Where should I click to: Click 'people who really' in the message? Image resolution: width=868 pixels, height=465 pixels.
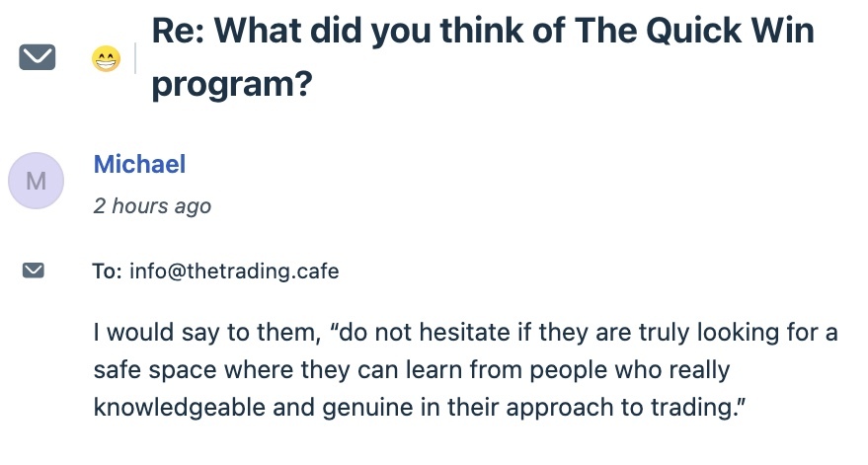pos(630,370)
